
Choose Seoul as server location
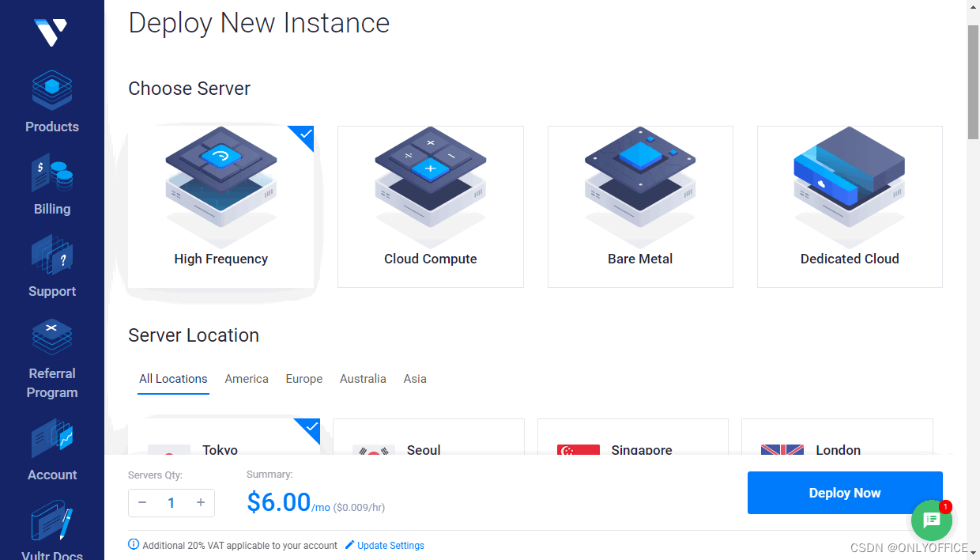click(x=428, y=437)
